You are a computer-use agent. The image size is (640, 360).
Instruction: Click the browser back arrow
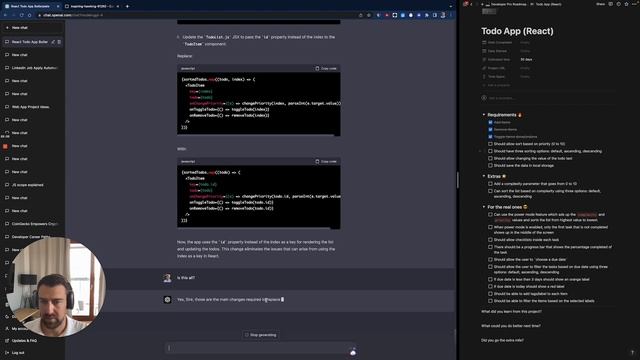coord(5,15)
